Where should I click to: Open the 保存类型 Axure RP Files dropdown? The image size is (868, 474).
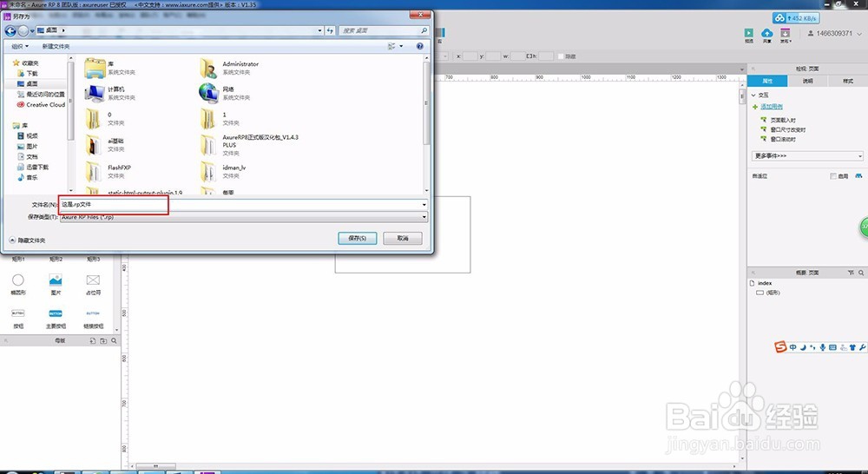click(244, 217)
